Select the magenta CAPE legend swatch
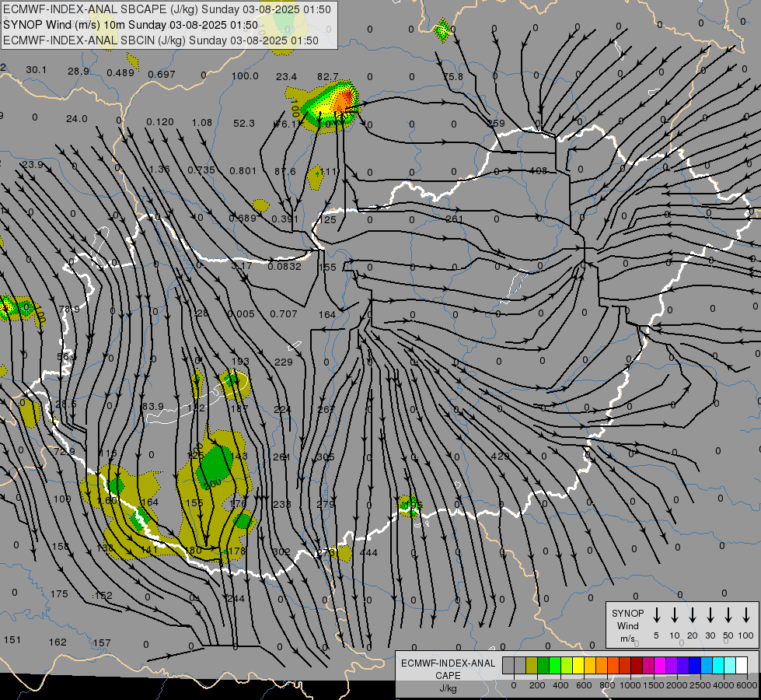The width and height of the screenshot is (761, 700). click(660, 666)
